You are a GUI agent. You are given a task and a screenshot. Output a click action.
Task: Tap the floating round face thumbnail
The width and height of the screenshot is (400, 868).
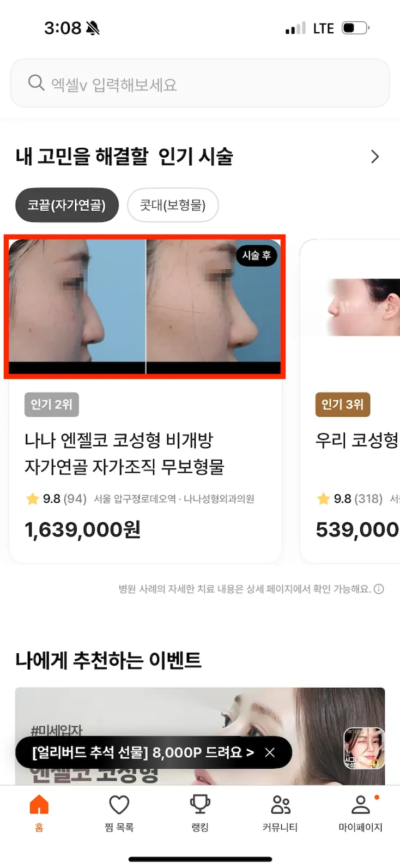pyautogui.click(x=364, y=749)
